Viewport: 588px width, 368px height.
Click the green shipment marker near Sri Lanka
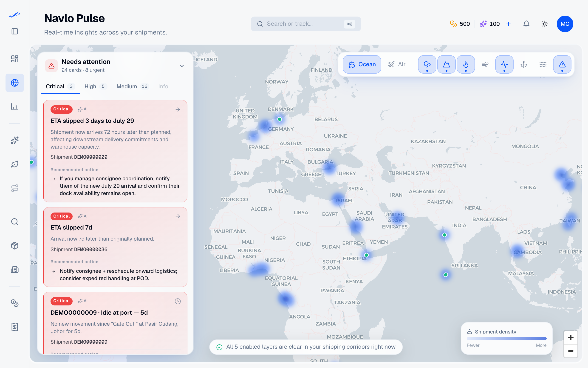pyautogui.click(x=446, y=275)
